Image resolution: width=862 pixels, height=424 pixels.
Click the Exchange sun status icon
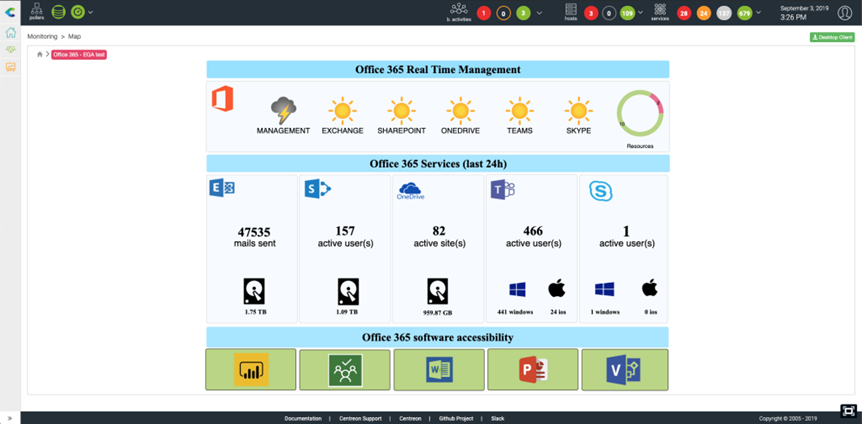coord(342,110)
